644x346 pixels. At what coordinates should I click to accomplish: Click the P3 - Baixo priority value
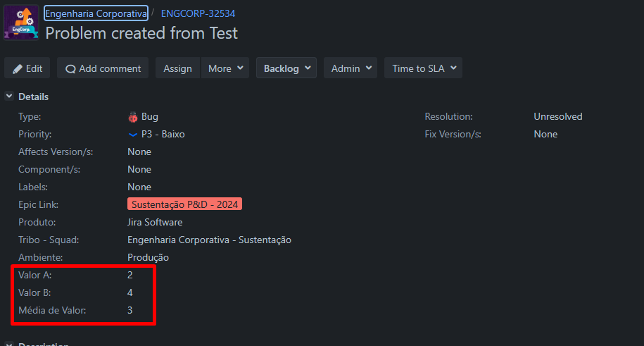coord(163,134)
